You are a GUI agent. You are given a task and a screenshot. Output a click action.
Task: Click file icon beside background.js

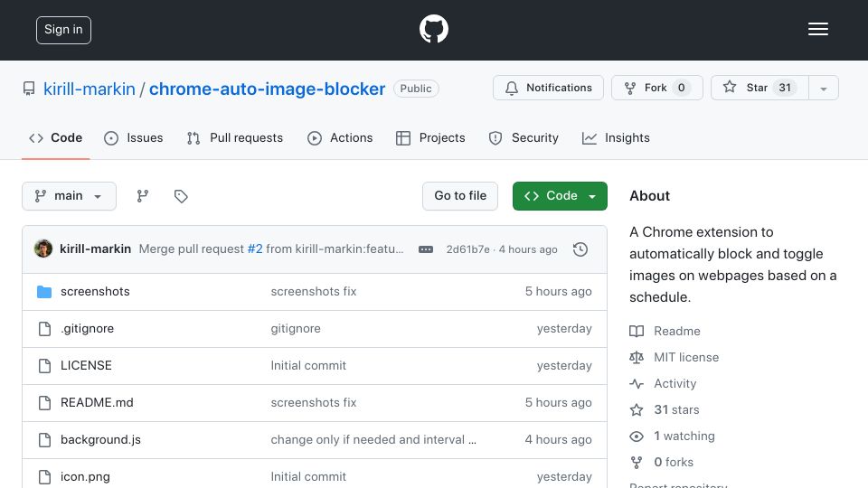pyautogui.click(x=44, y=440)
